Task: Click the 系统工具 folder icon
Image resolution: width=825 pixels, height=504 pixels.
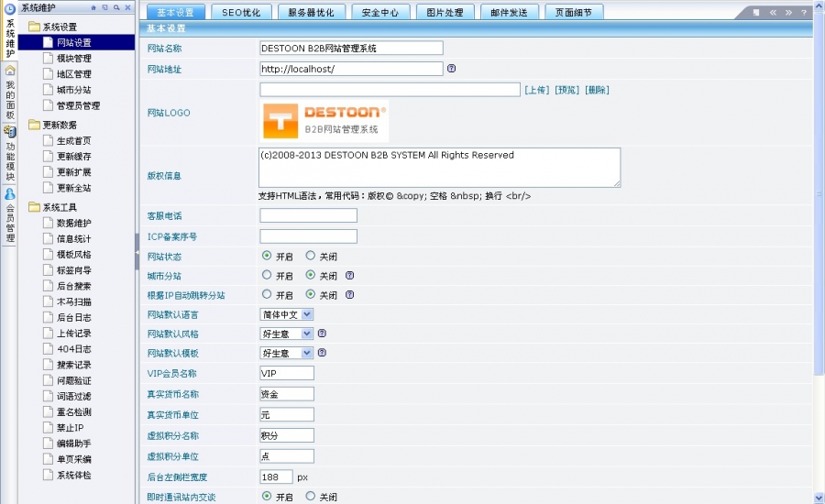Action: coord(34,207)
